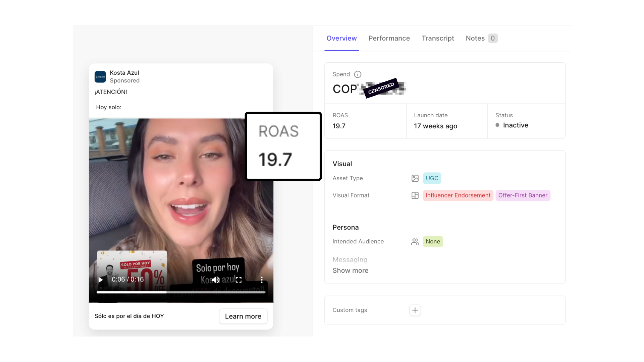The width and height of the screenshot is (644, 362).
Task: Click the Intended Audience people icon
Action: tap(415, 242)
